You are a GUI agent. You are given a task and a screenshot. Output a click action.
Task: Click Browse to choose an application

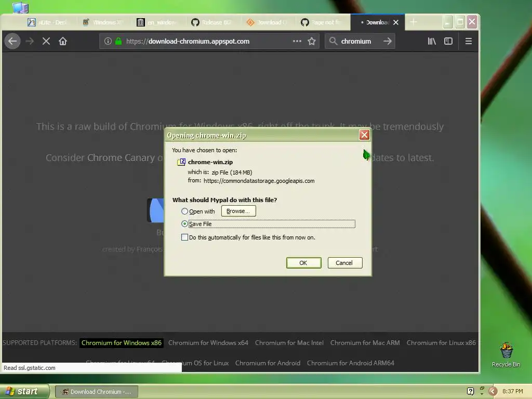pos(238,211)
